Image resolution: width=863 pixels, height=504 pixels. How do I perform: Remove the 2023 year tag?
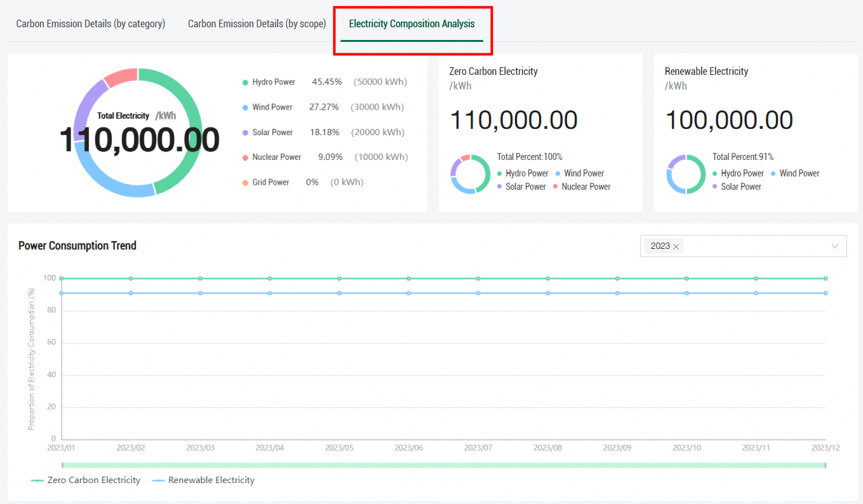coord(676,246)
